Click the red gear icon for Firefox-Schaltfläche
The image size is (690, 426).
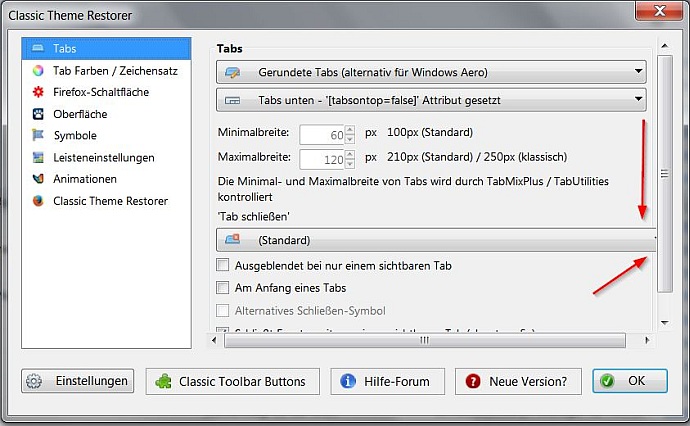(x=38, y=92)
